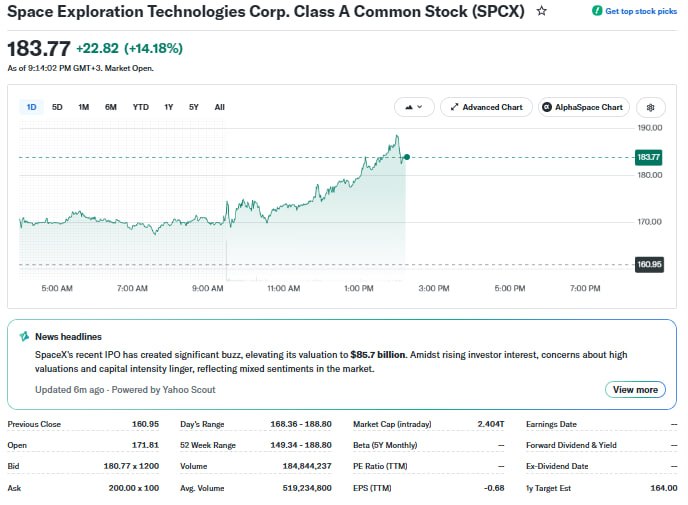The height and width of the screenshot is (505, 688).
Task: Open the Advanced Chart
Action: 486,107
